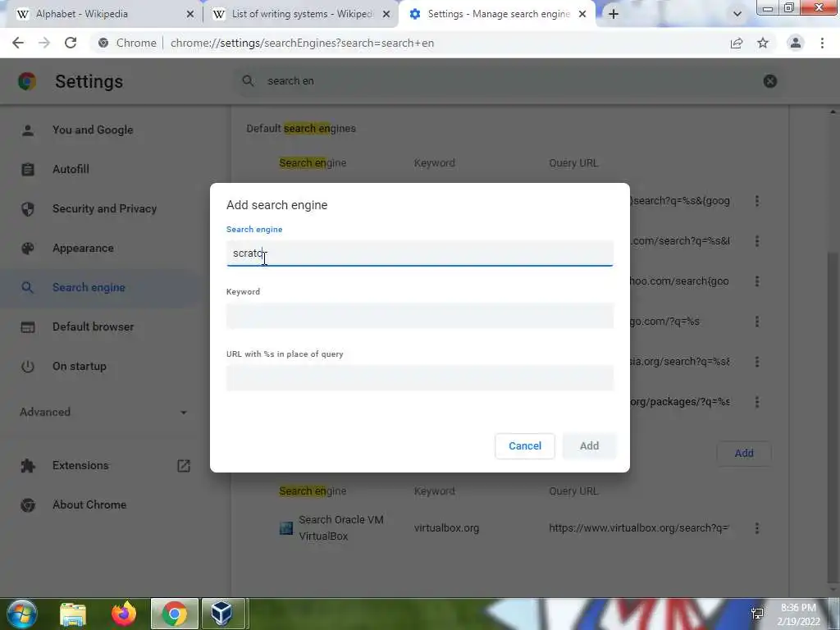Viewport: 840px width, 630px height.
Task: Click the VirtualBox search engine favicon
Action: pyautogui.click(x=286, y=528)
